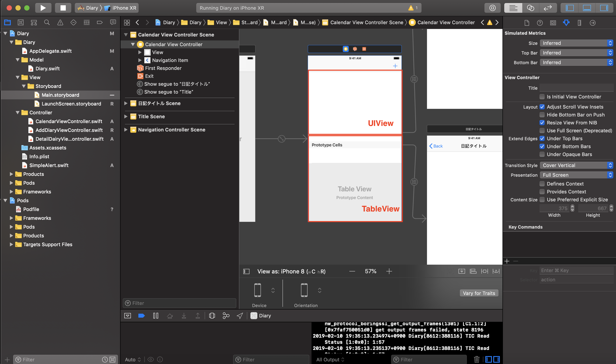Click the zoom in plus button
Image resolution: width=616 pixels, height=364 pixels.
389,271
